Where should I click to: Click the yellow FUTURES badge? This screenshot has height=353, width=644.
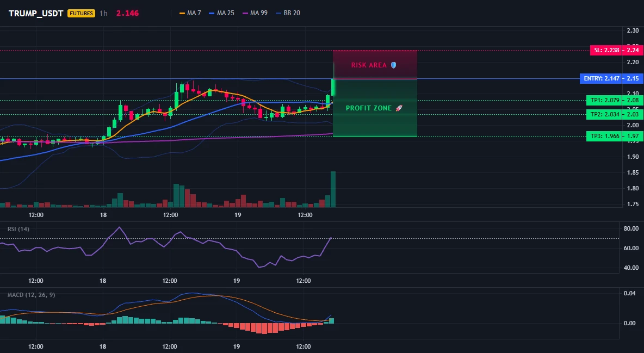click(82, 13)
